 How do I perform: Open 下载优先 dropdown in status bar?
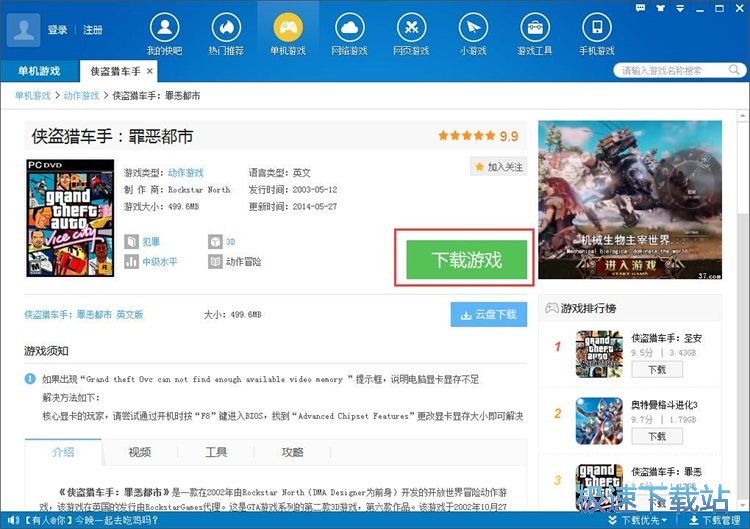[638, 520]
